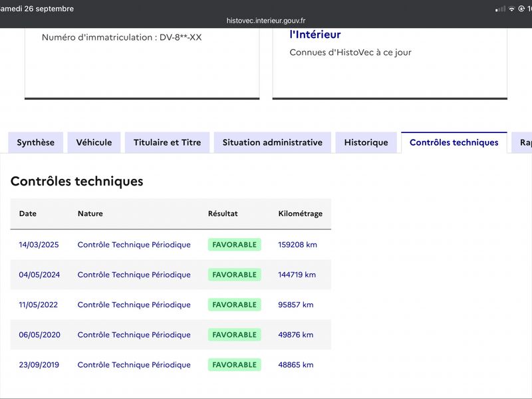This screenshot has height=399, width=532.
Task: Click the 95857 km mileage entry
Action: point(295,305)
